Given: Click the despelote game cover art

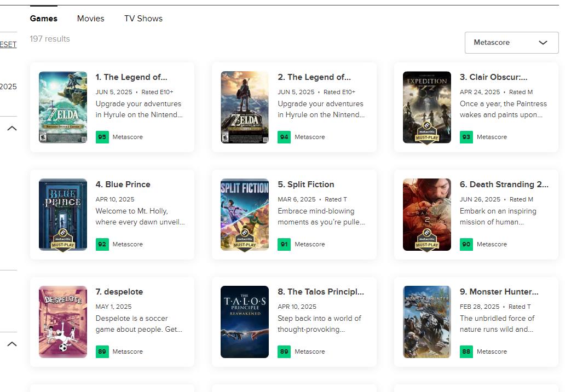Looking at the screenshot, I should click(x=63, y=322).
